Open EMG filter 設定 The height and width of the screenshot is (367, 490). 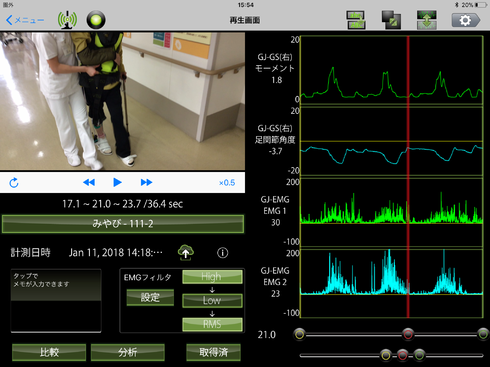click(150, 297)
